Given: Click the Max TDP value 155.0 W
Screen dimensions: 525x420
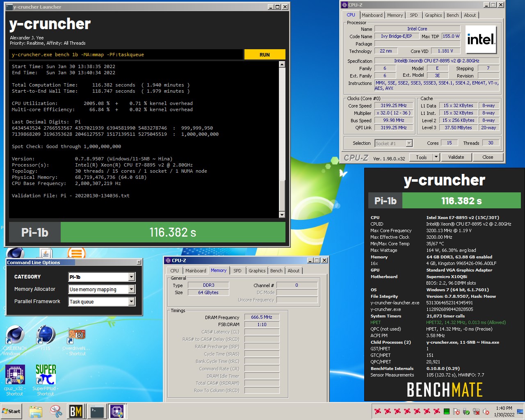Looking at the screenshot, I should pyautogui.click(x=451, y=36).
